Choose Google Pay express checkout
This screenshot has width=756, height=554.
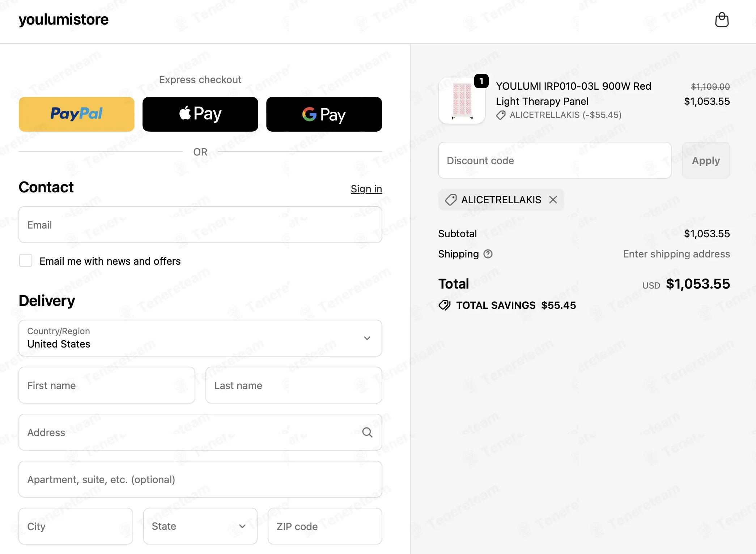pos(324,114)
